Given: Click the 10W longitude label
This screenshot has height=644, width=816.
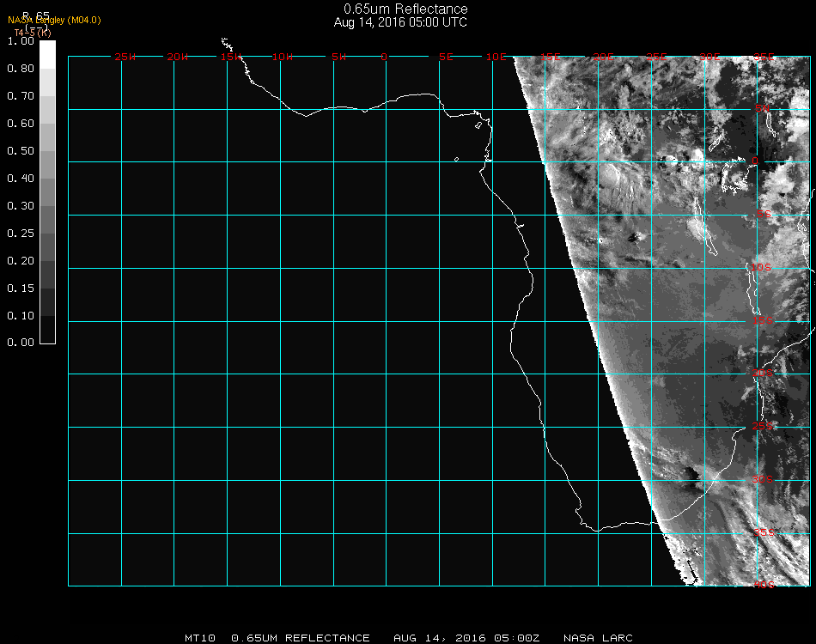Looking at the screenshot, I should pyautogui.click(x=282, y=57).
